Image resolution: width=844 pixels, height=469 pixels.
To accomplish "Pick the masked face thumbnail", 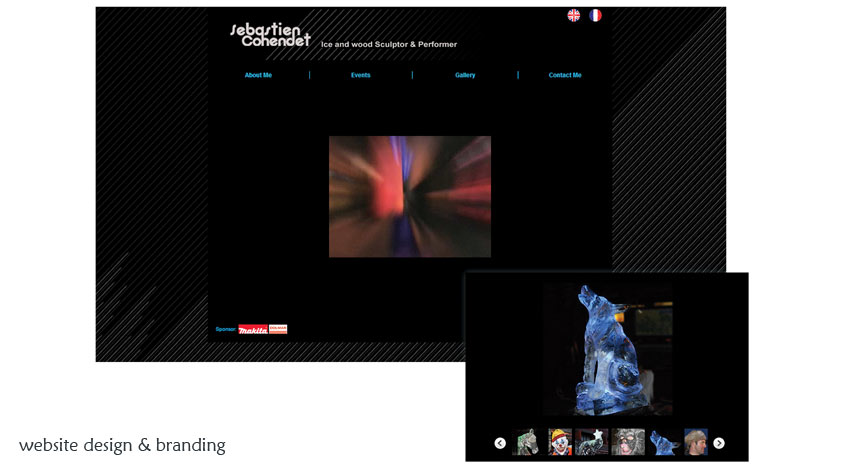I will 628,442.
